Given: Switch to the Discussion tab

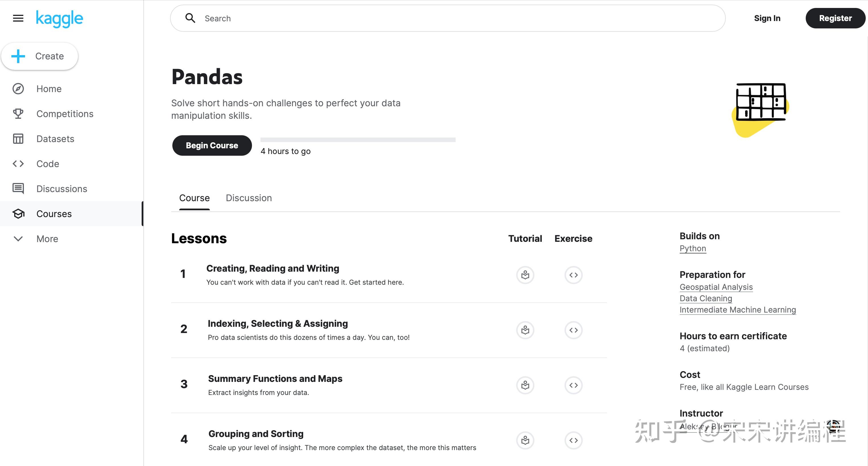Looking at the screenshot, I should pyautogui.click(x=249, y=198).
